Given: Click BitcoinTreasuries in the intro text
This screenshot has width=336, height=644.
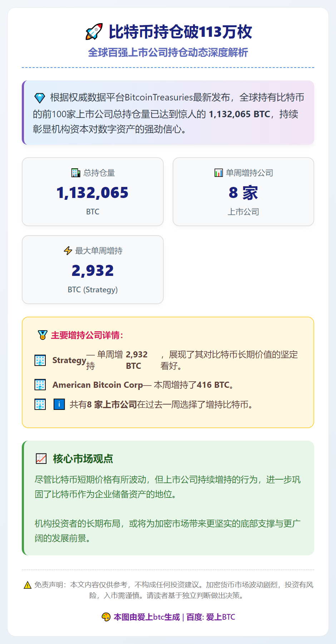Looking at the screenshot, I should coord(159,97).
